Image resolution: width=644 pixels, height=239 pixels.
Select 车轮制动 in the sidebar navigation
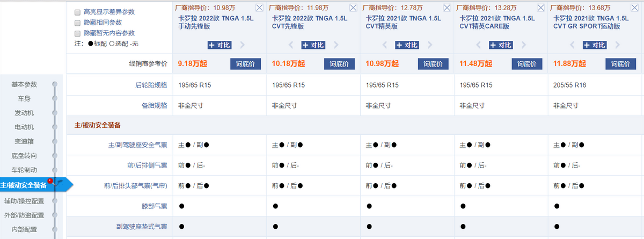click(25, 170)
